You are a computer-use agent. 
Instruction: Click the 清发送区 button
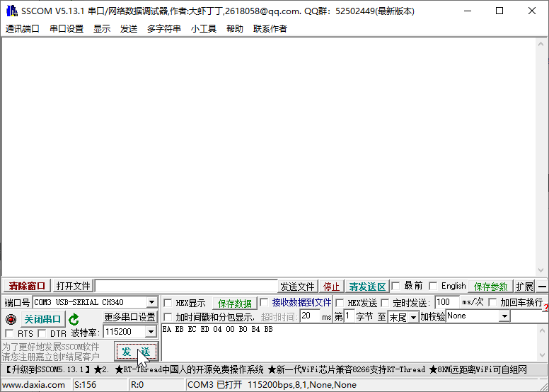(367, 287)
